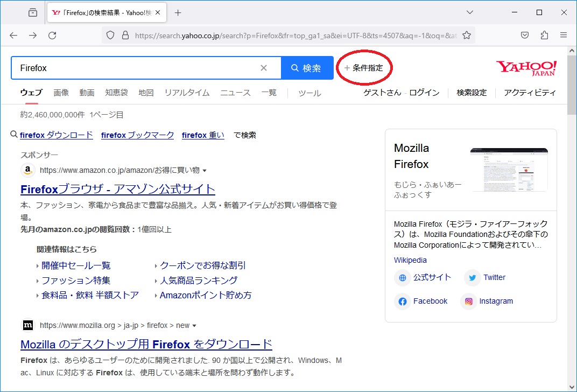Open the Instagram icon link
The width and height of the screenshot is (577, 392).
[x=469, y=302]
